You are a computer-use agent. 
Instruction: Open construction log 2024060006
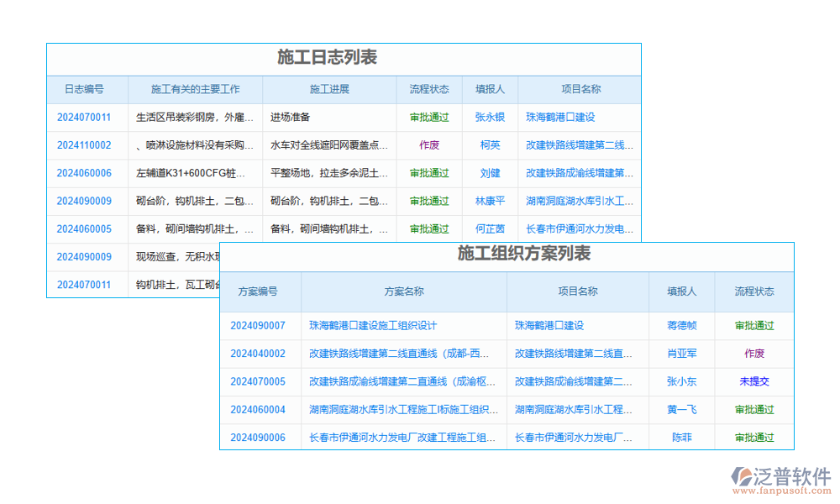(84, 173)
